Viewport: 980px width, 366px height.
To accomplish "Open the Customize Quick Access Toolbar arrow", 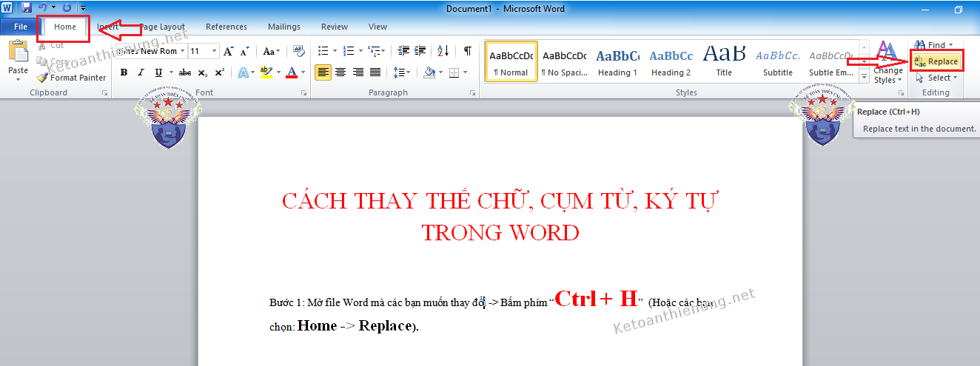I will (x=83, y=8).
